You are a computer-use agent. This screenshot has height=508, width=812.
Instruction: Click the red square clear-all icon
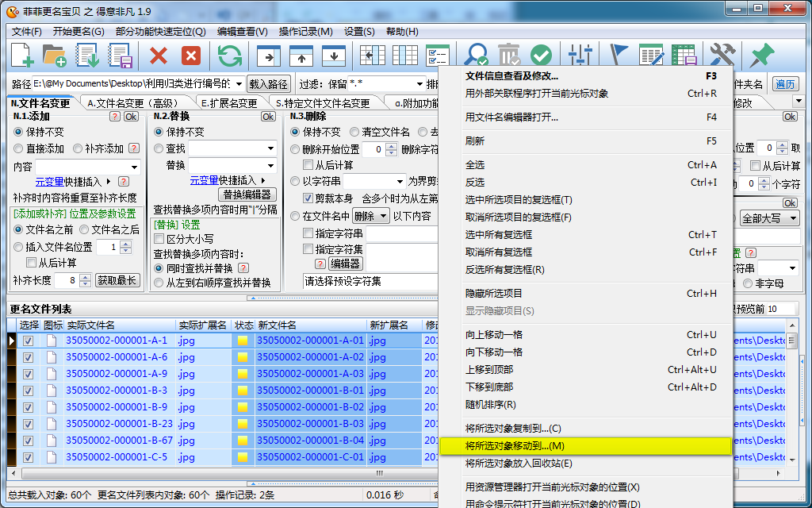click(x=191, y=55)
